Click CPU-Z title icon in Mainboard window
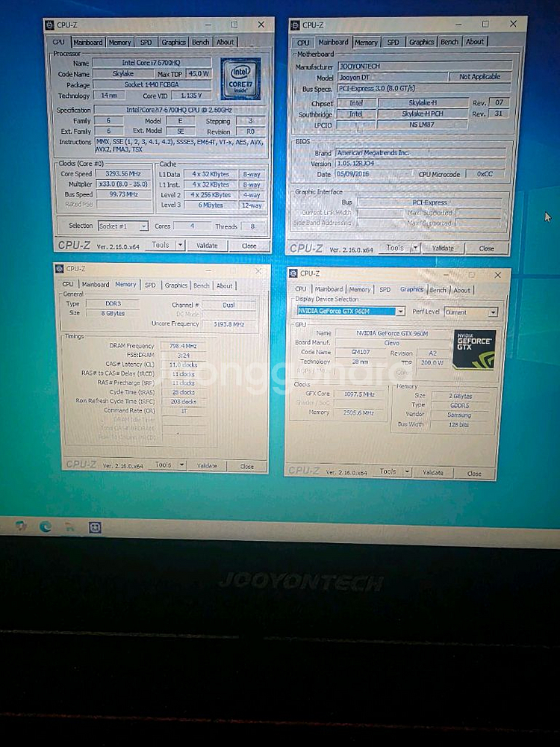 (295, 25)
